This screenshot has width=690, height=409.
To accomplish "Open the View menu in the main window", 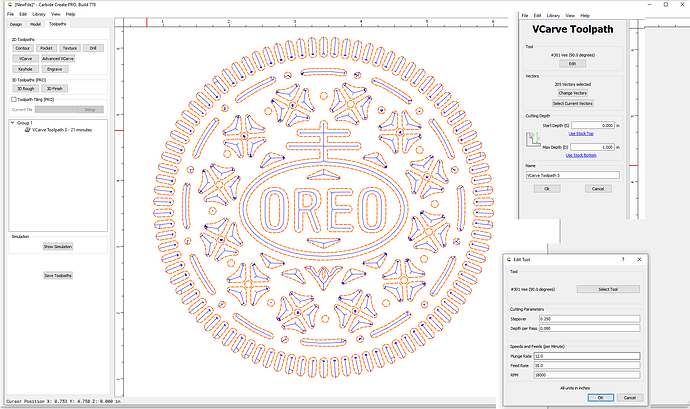I will (55, 14).
